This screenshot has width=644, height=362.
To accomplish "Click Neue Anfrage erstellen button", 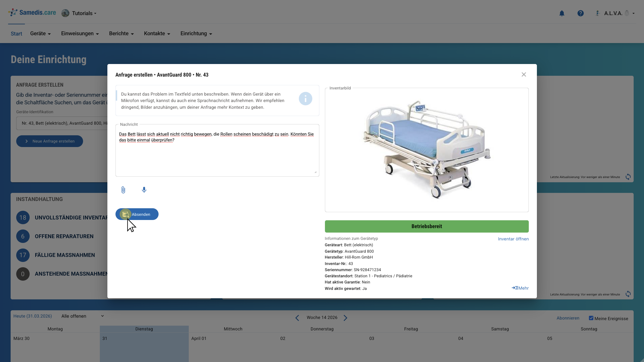I will tap(49, 141).
